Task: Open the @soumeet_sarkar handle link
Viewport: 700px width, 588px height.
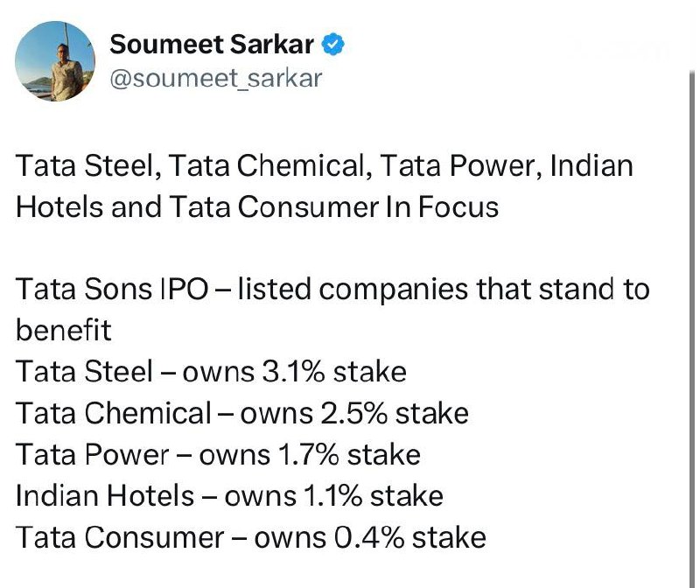Action: 215,78
